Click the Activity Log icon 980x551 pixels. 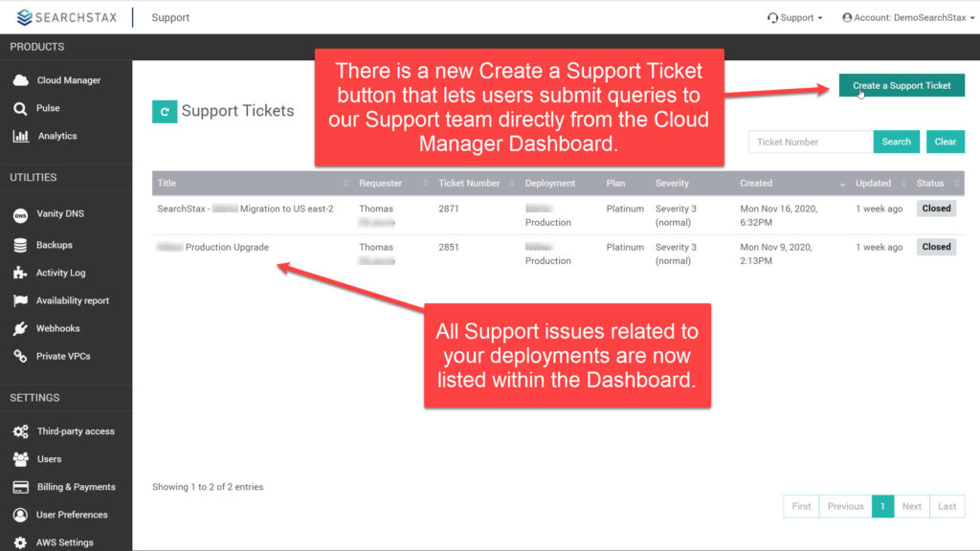click(20, 273)
